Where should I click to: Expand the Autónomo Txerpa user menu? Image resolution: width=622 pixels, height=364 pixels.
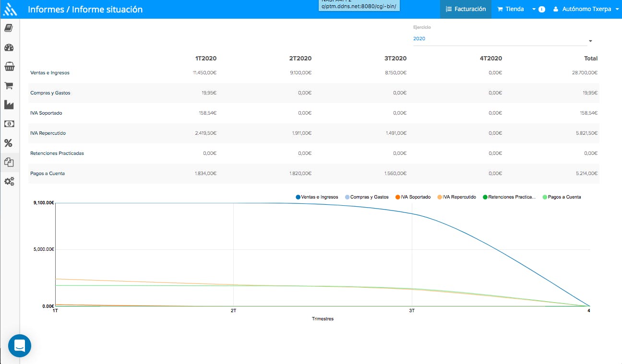point(586,9)
